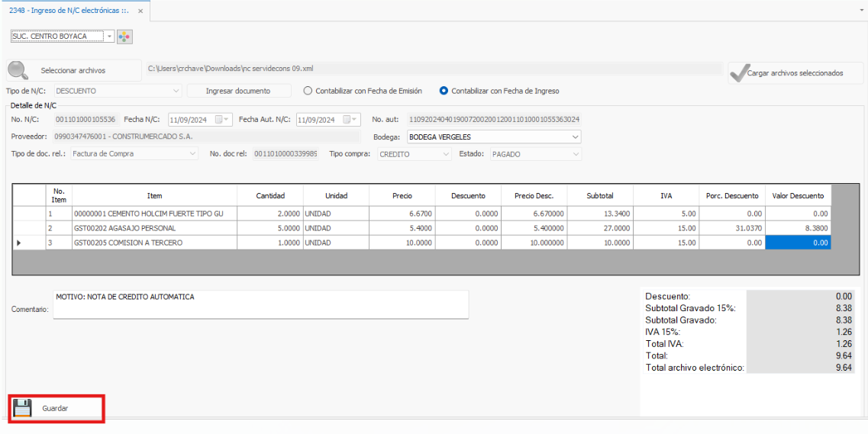Open the Tipo compra CREDITO dropdown
868x434 pixels.
coord(446,154)
